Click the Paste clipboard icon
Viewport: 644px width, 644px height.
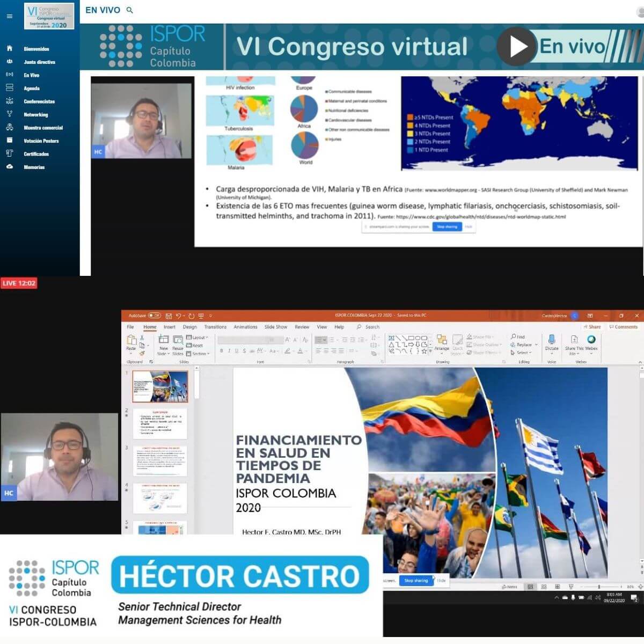coord(131,340)
